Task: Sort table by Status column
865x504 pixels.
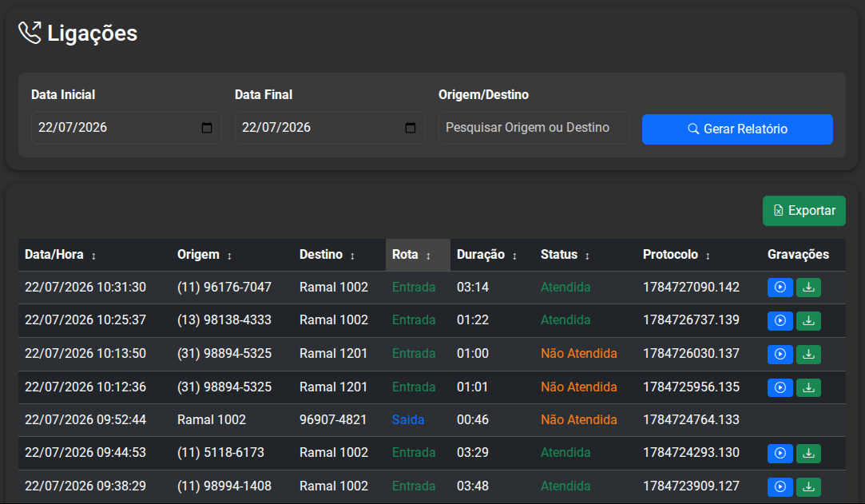Action: (x=588, y=256)
